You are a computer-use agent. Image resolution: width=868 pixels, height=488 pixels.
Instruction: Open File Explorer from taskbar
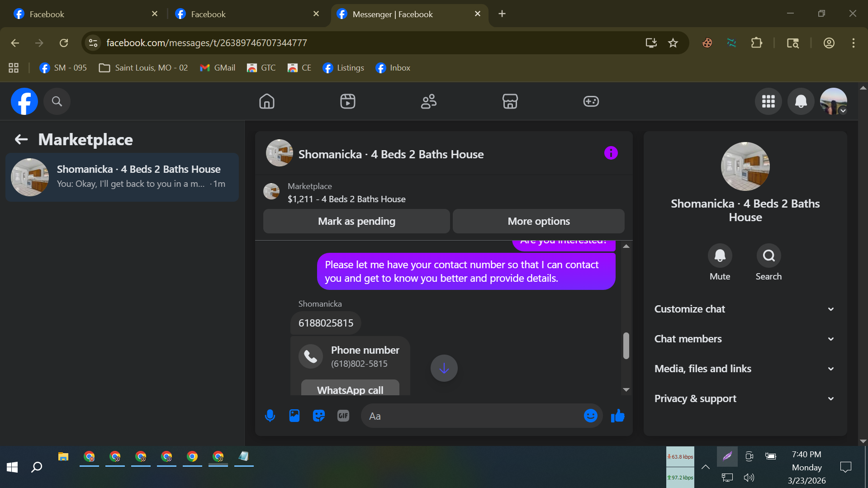click(63, 456)
